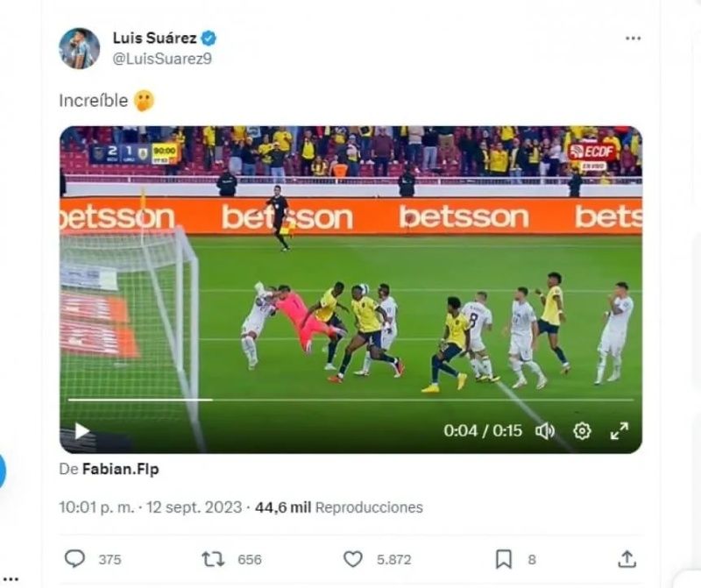Open Fabian.Flp video source link
The image size is (701, 588).
click(x=121, y=469)
